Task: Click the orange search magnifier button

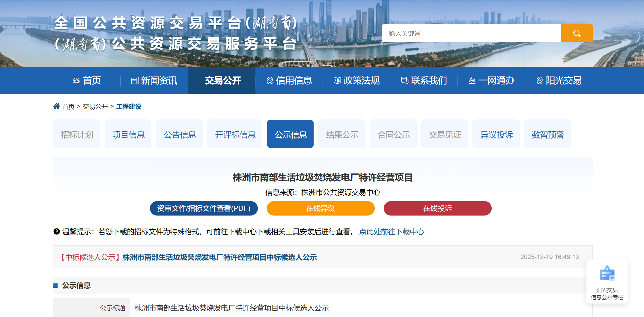Action: point(577,33)
